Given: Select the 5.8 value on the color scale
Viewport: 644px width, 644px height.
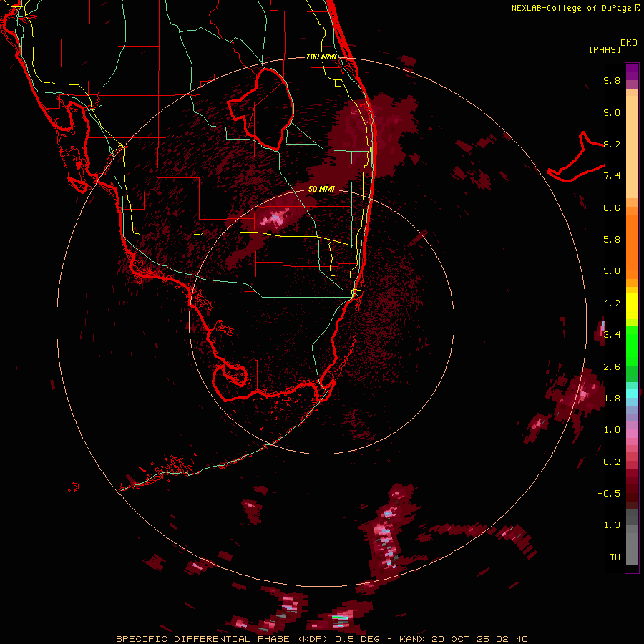Looking at the screenshot, I should coord(612,240).
